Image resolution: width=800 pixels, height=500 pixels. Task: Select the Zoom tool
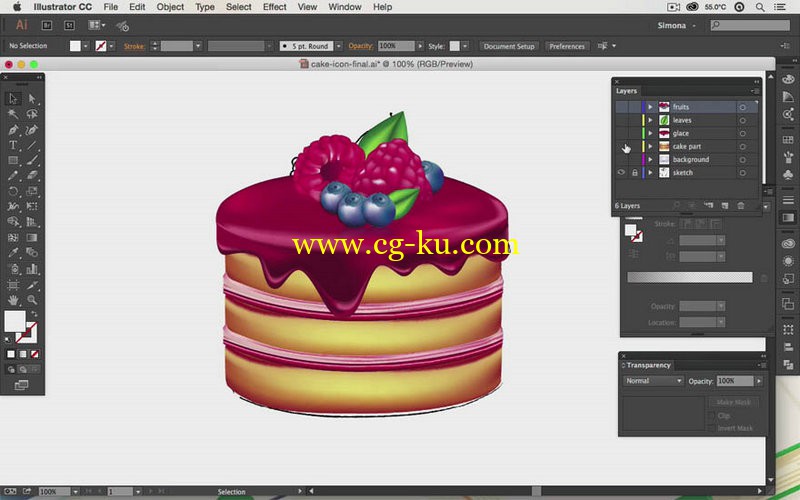[x=32, y=300]
